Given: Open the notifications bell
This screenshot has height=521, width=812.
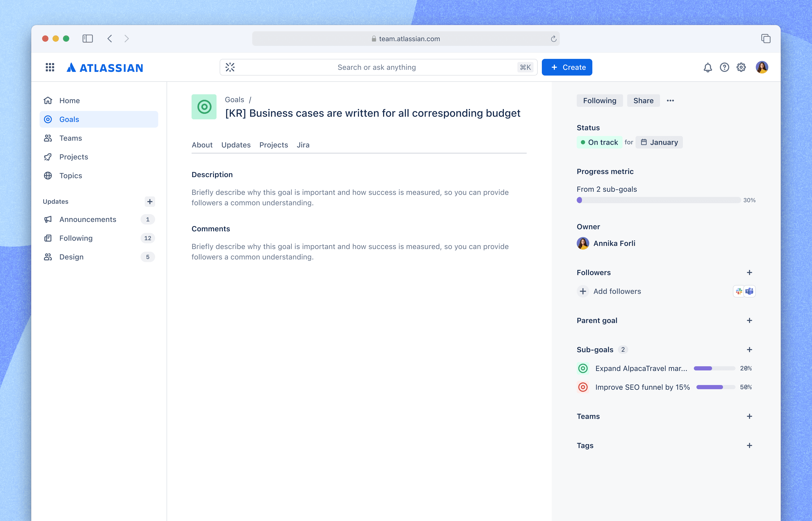Looking at the screenshot, I should tap(708, 67).
